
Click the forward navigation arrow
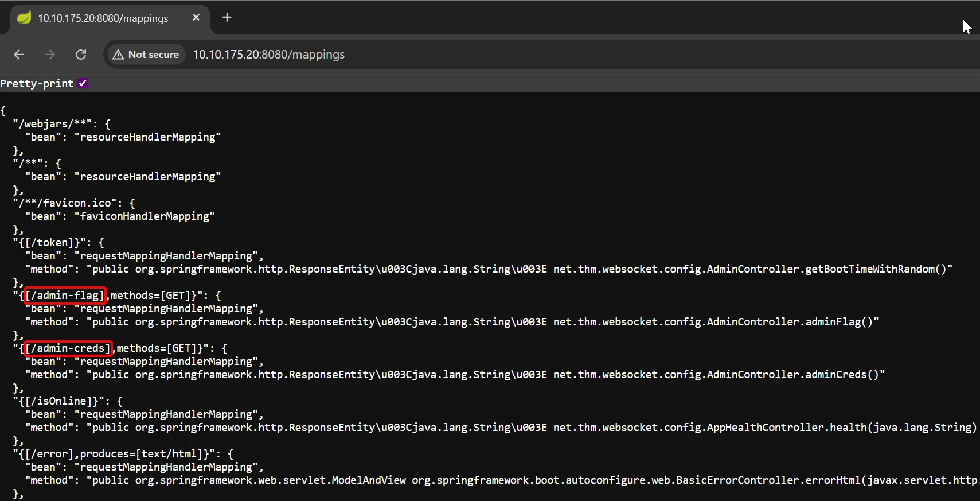pos(50,55)
